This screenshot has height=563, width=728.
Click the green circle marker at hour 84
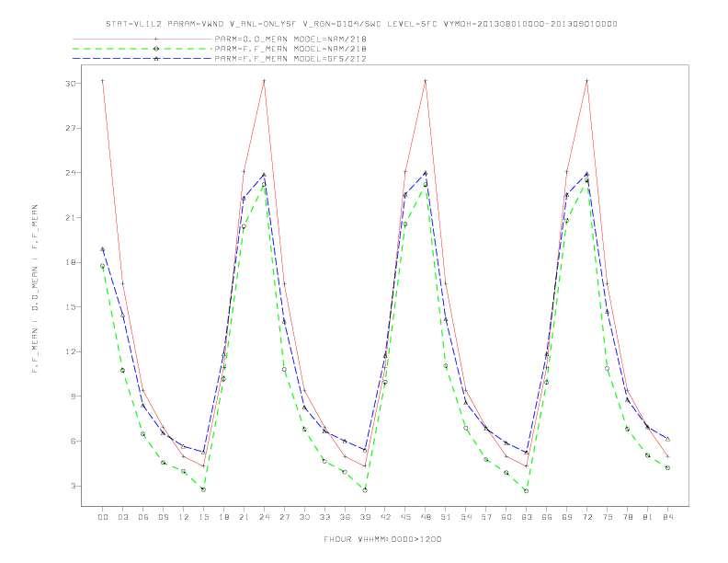coord(667,467)
